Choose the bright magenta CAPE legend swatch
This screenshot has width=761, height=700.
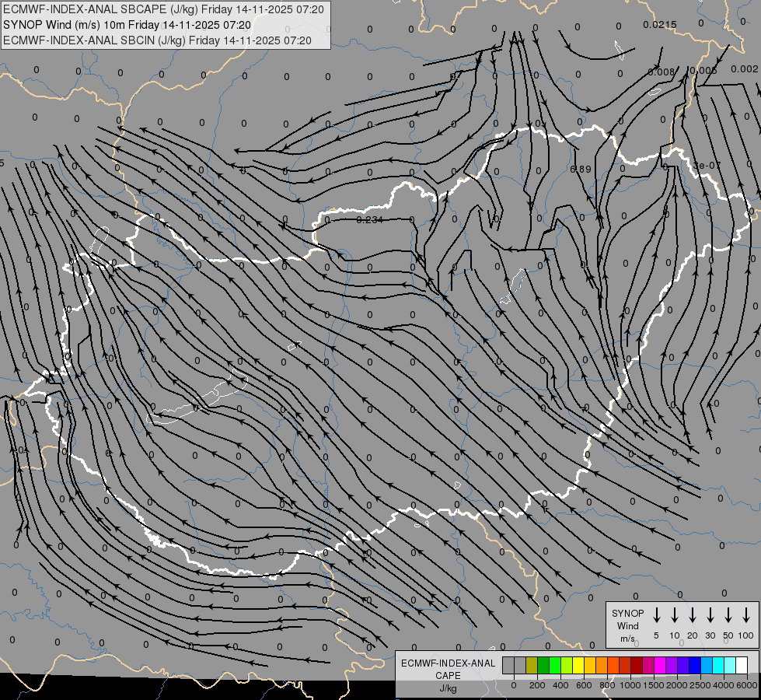tap(660, 665)
